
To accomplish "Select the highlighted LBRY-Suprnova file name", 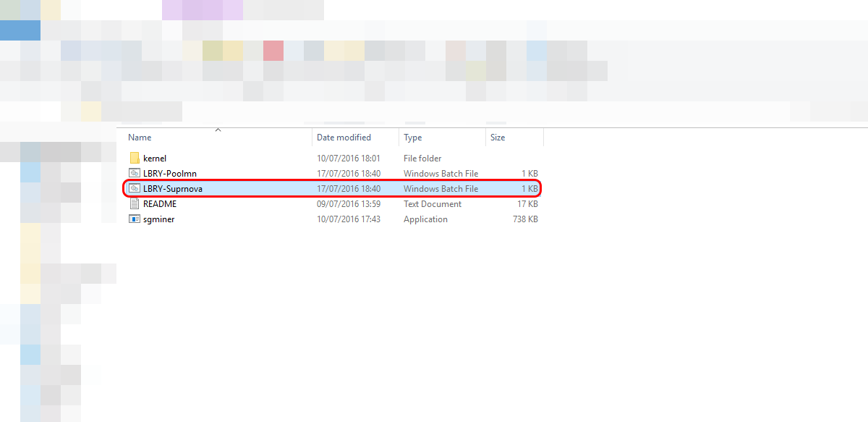I will coord(173,188).
